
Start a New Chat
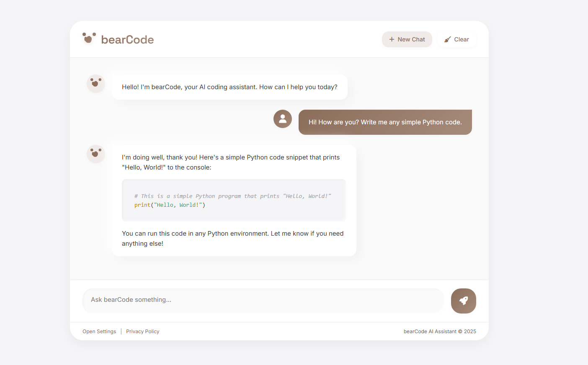pyautogui.click(x=407, y=39)
